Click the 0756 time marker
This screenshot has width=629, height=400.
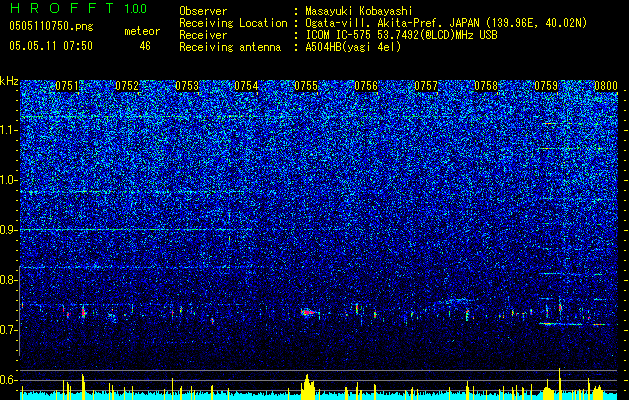[366, 86]
